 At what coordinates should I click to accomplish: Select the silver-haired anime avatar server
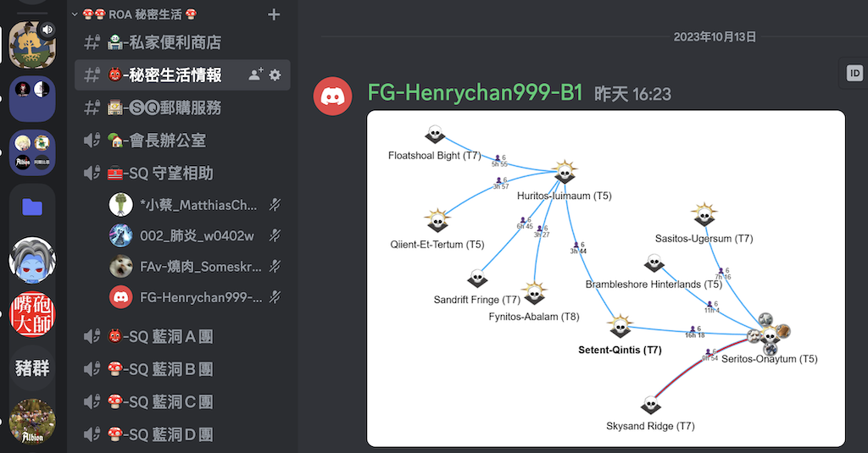(32, 260)
